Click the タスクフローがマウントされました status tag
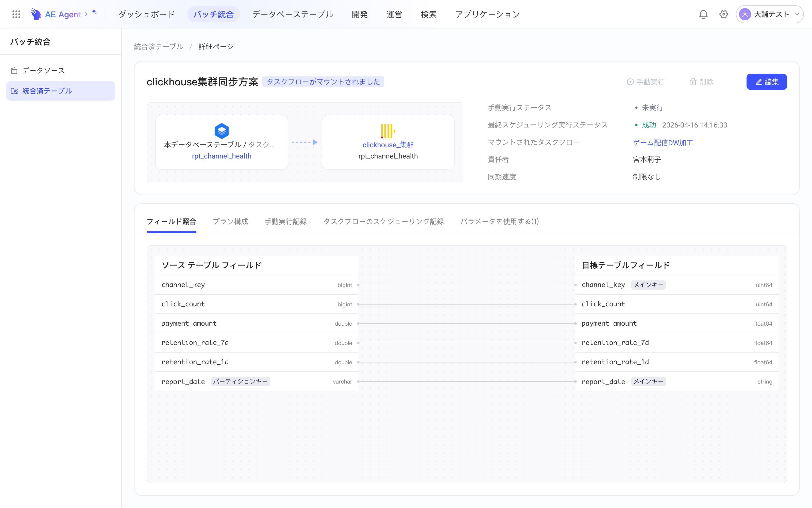Image resolution: width=812 pixels, height=508 pixels. 323,82
